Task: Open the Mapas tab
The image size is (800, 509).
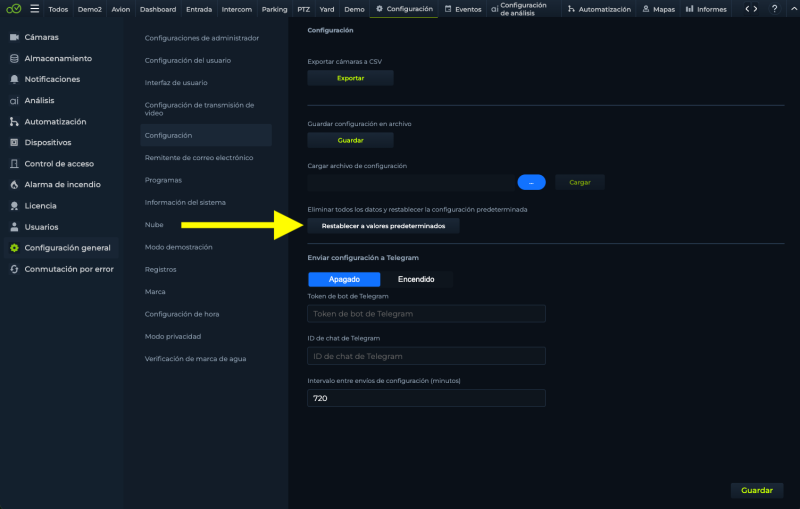Action: [658, 9]
